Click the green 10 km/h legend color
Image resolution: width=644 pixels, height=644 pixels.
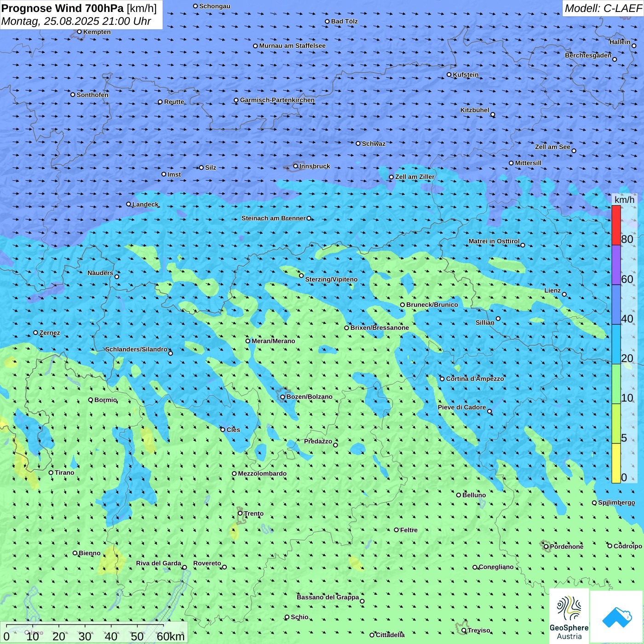[x=616, y=384]
